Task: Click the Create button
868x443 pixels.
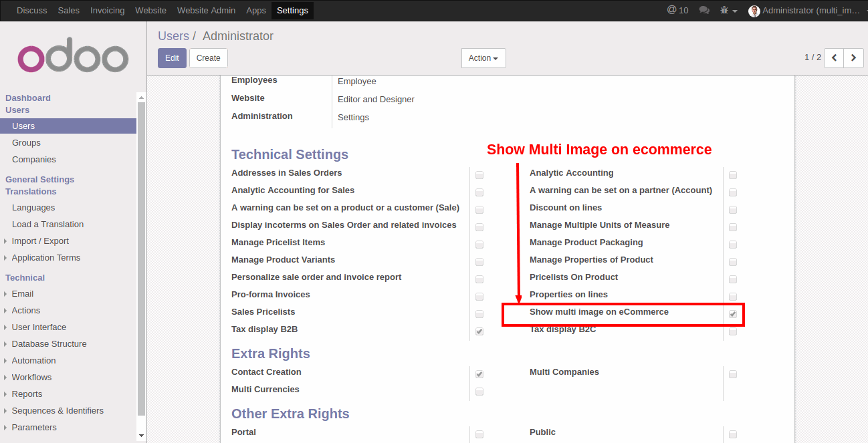Action: point(209,58)
